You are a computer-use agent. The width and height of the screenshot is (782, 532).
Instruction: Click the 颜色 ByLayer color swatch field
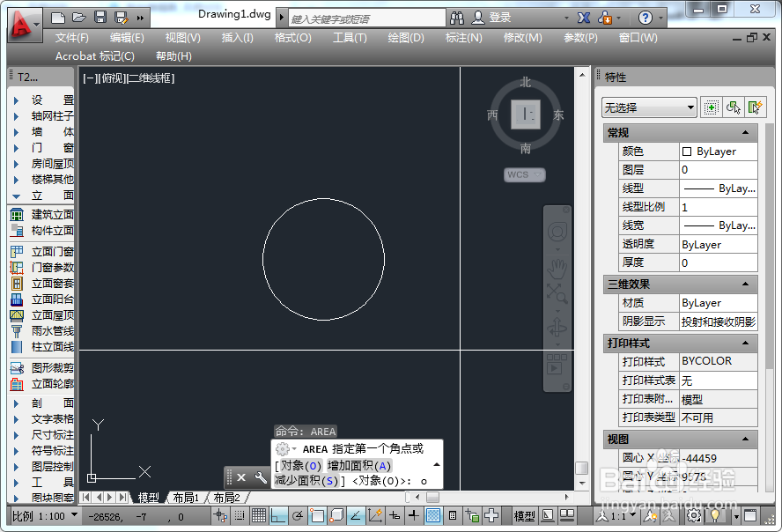[x=719, y=151]
